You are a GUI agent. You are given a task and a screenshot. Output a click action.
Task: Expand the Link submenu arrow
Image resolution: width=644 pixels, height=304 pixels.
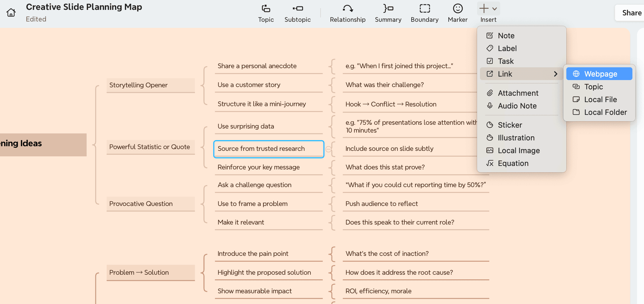click(556, 74)
